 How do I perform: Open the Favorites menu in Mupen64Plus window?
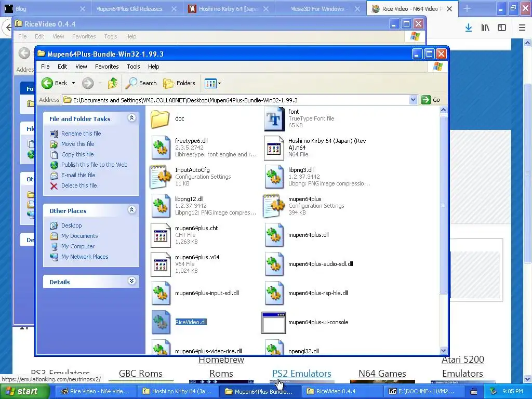pyautogui.click(x=107, y=66)
